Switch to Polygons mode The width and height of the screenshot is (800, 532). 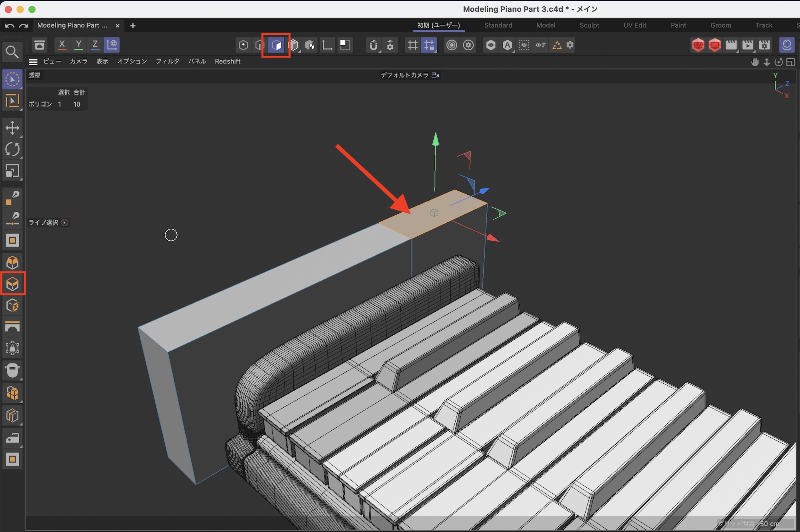tap(276, 45)
